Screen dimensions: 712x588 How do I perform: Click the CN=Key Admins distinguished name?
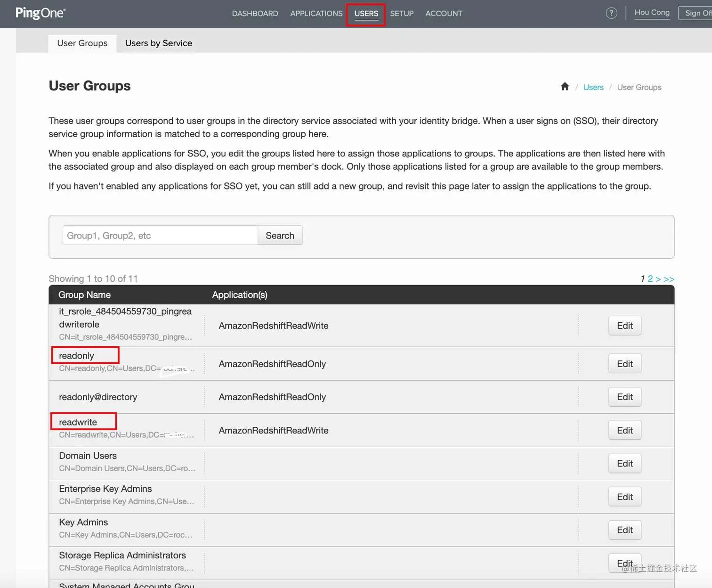126,535
